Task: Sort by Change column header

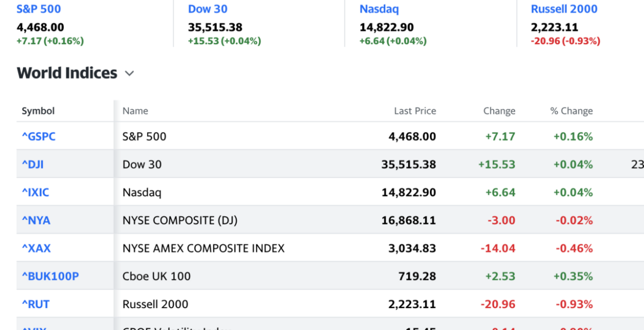Action: 499,111
